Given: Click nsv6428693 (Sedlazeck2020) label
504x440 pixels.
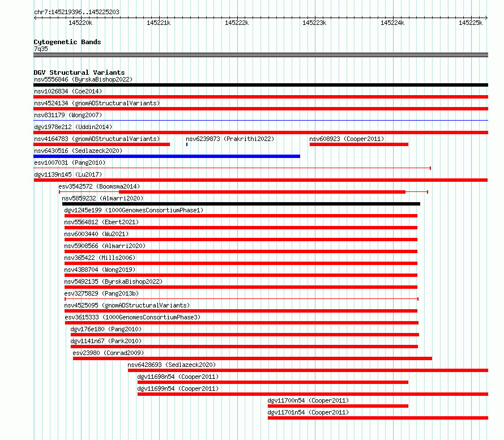Looking at the screenshot, I should click(x=172, y=365).
